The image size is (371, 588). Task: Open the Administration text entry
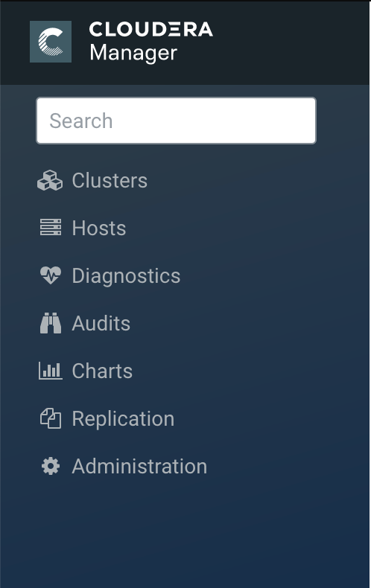click(x=139, y=466)
